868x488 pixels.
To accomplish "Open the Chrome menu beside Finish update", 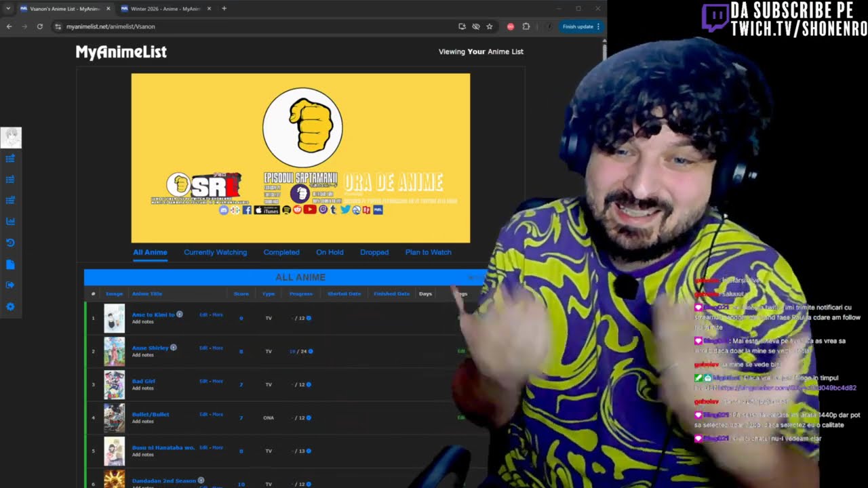I will (598, 26).
